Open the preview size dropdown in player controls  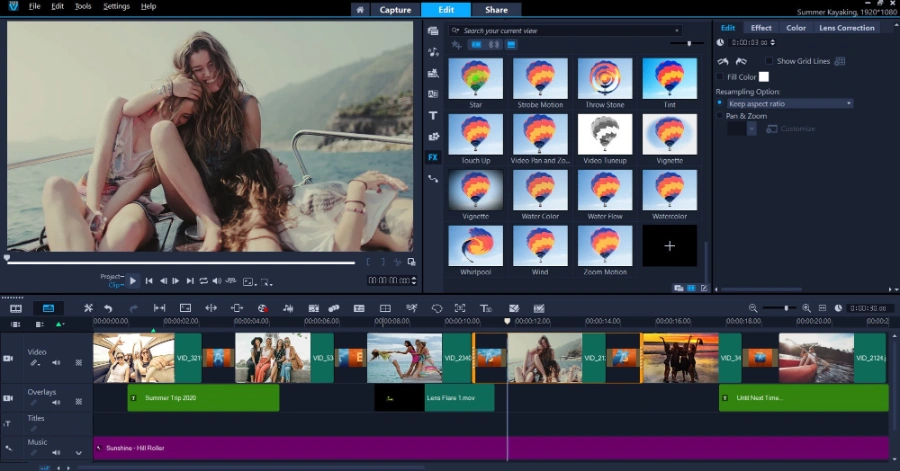tap(249, 282)
